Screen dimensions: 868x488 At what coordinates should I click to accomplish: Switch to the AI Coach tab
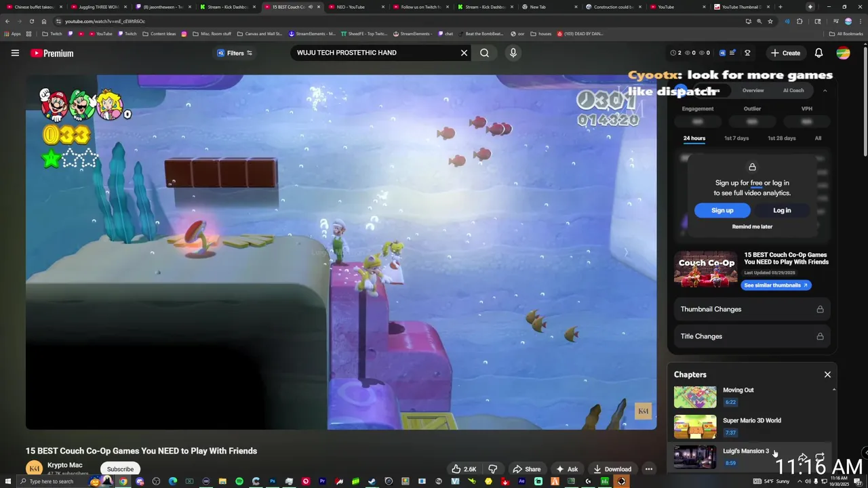(x=793, y=90)
